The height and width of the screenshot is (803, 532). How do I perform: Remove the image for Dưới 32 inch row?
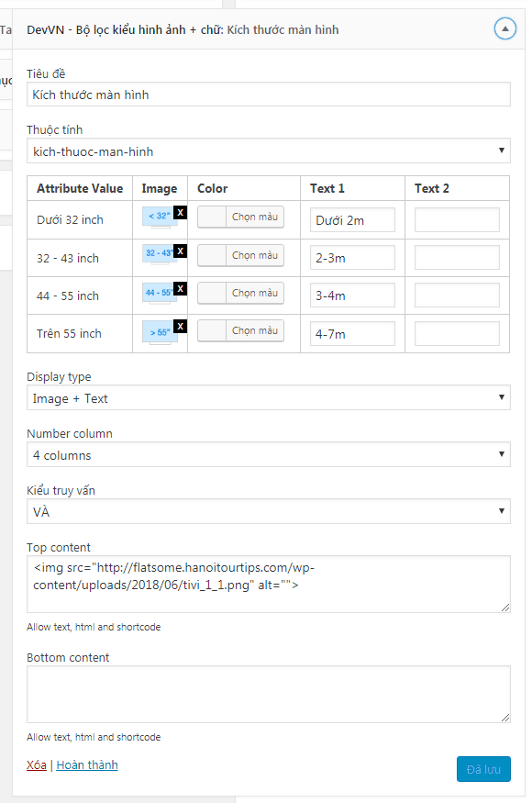(180, 212)
